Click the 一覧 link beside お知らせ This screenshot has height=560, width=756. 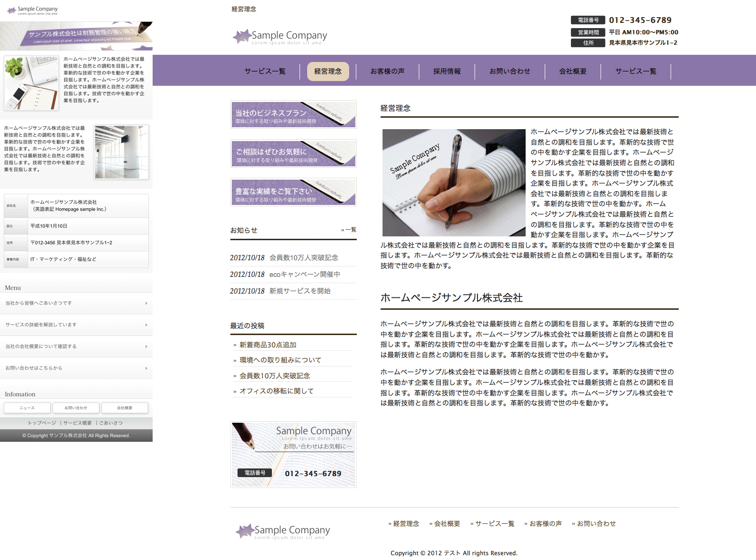350,230
